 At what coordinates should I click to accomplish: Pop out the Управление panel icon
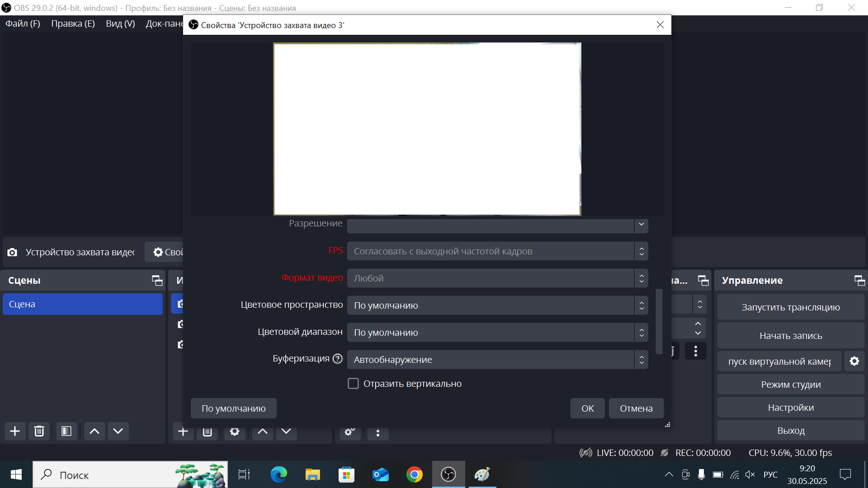click(859, 281)
